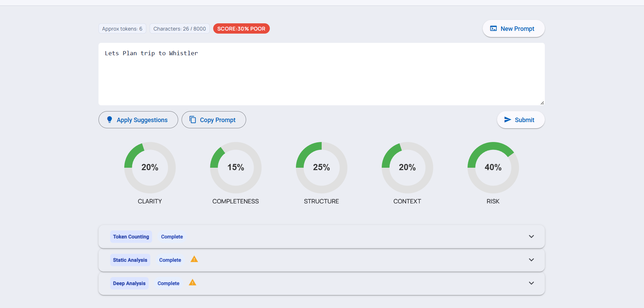
Task: Click the paper-plane send icon on Submit
Action: pos(507,120)
